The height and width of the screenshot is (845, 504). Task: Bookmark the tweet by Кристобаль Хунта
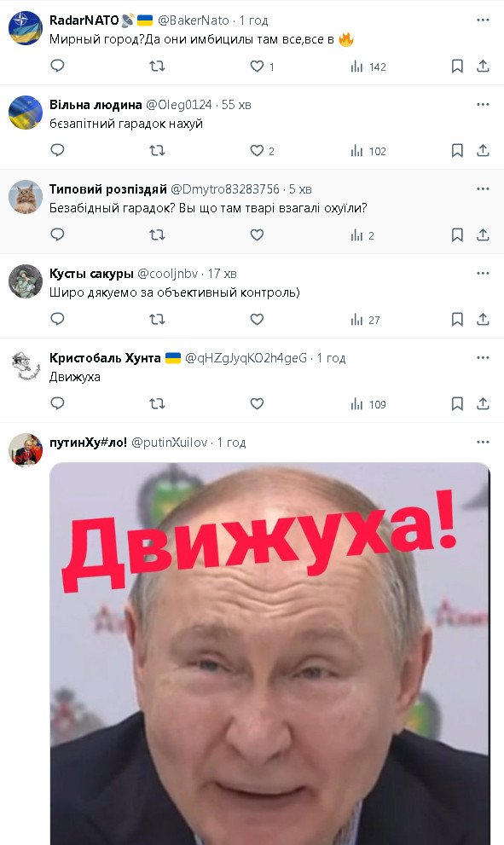pyautogui.click(x=457, y=403)
